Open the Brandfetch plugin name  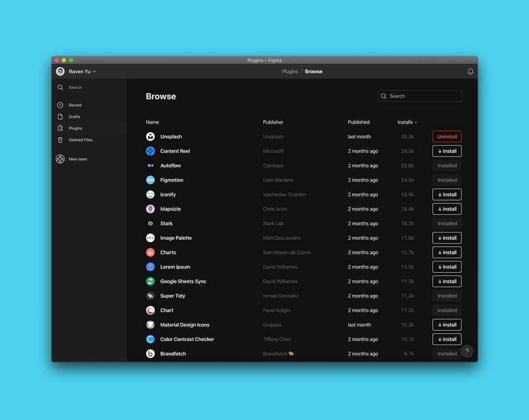point(173,354)
